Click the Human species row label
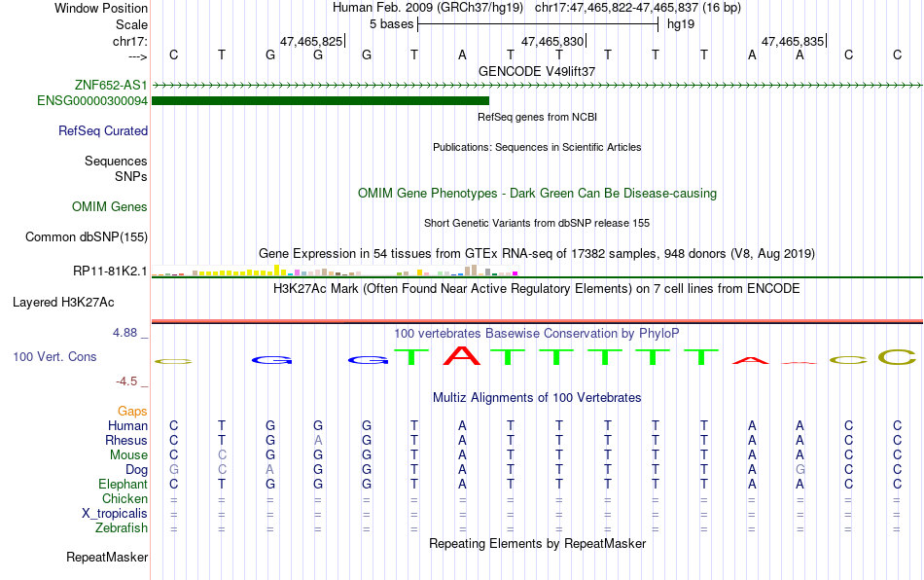924x580 pixels. (127, 425)
